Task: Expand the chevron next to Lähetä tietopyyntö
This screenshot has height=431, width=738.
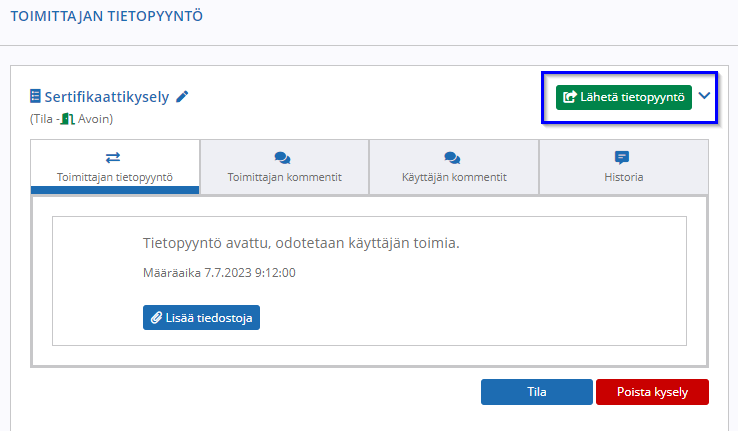Action: tap(704, 97)
